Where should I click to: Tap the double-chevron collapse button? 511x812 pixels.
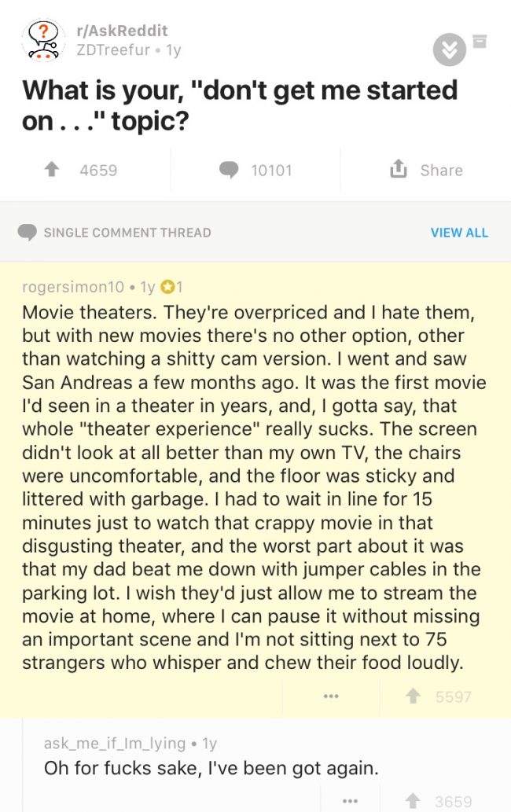450,50
